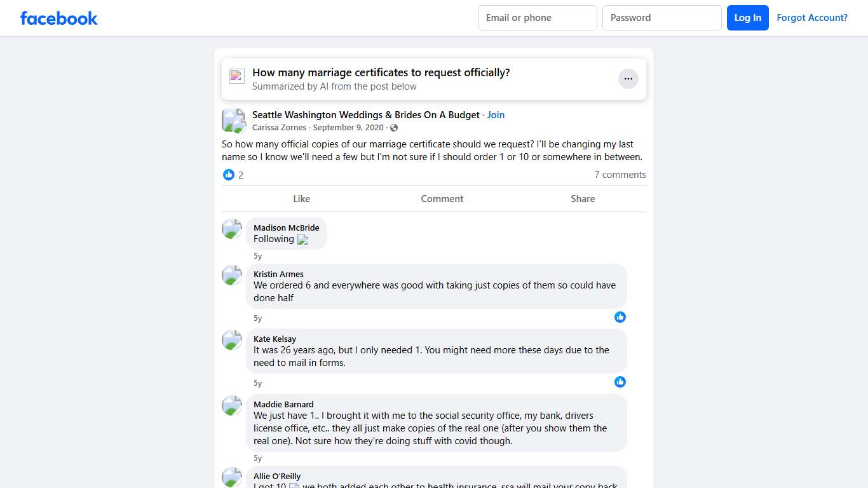Click the Join link next to group name

pos(496,115)
